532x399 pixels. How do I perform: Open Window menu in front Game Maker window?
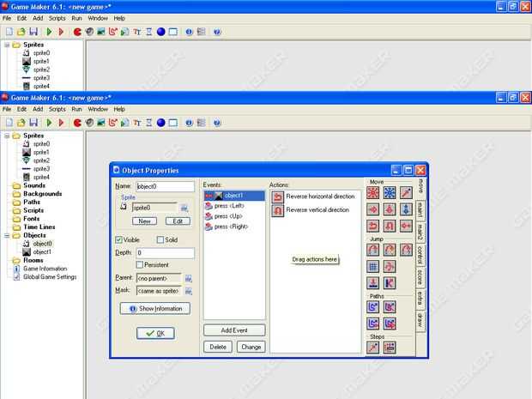[x=98, y=109]
